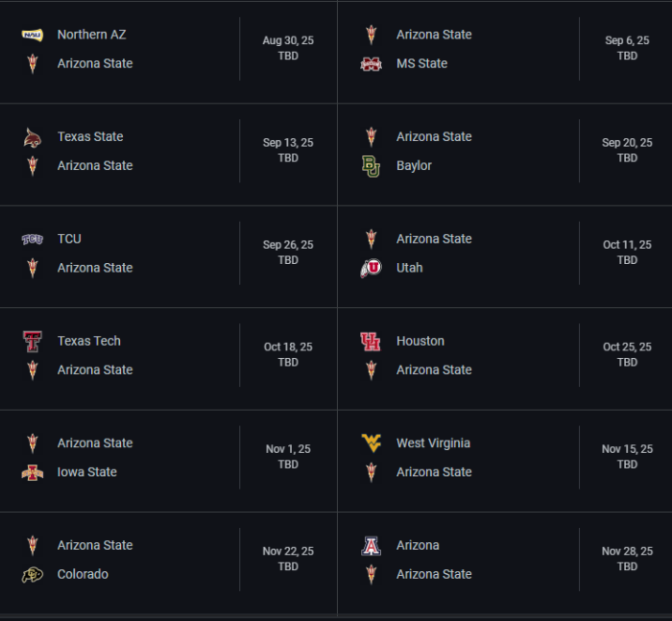Open the West Virginia WV logo
This screenshot has width=672, height=621.
(372, 443)
